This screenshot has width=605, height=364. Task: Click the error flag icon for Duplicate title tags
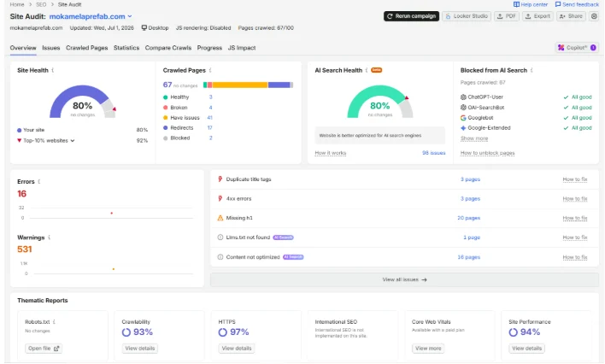(220, 179)
